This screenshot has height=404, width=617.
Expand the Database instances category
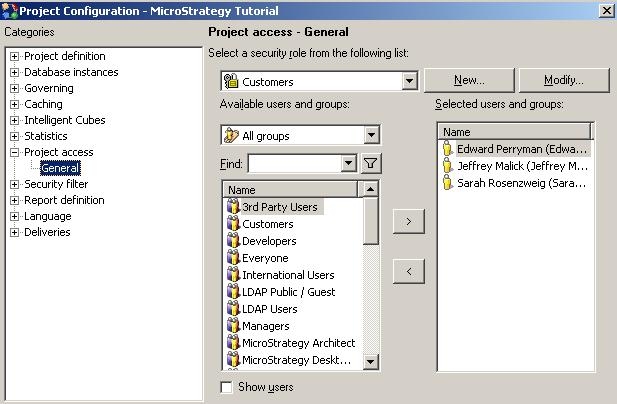point(14,72)
